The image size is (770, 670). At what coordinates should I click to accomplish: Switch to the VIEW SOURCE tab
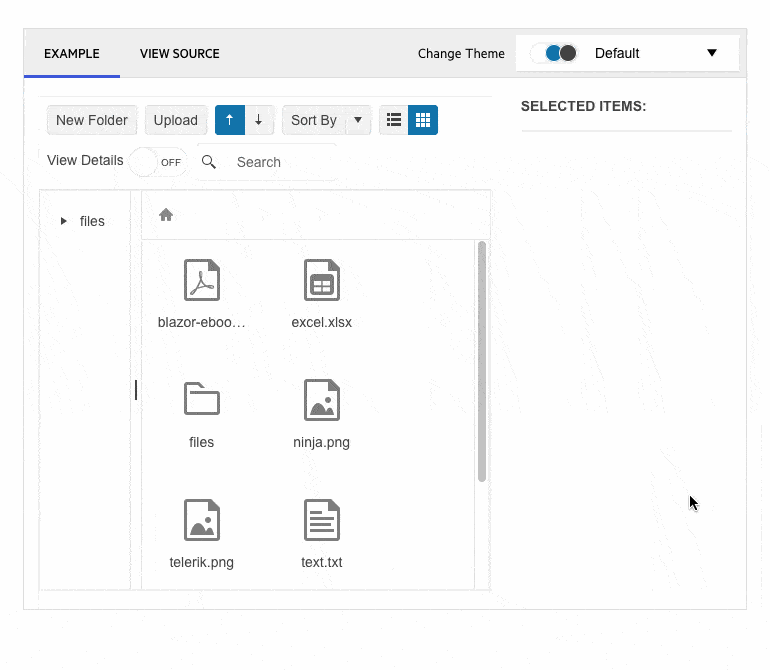tap(180, 54)
